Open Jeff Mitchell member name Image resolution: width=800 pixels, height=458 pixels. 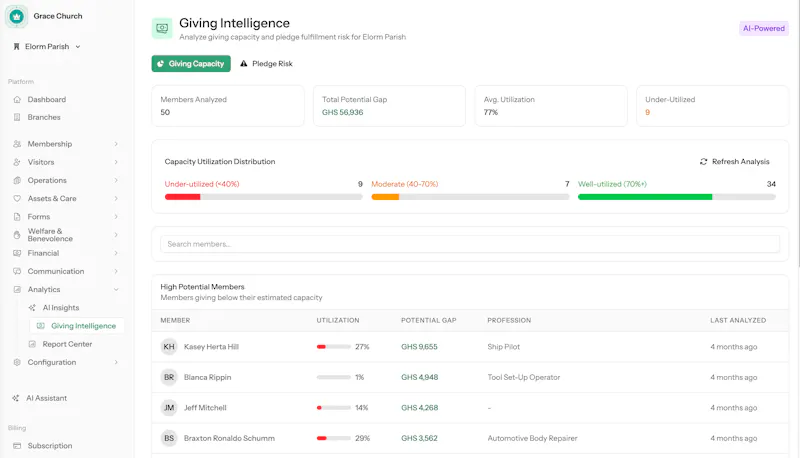(205, 408)
